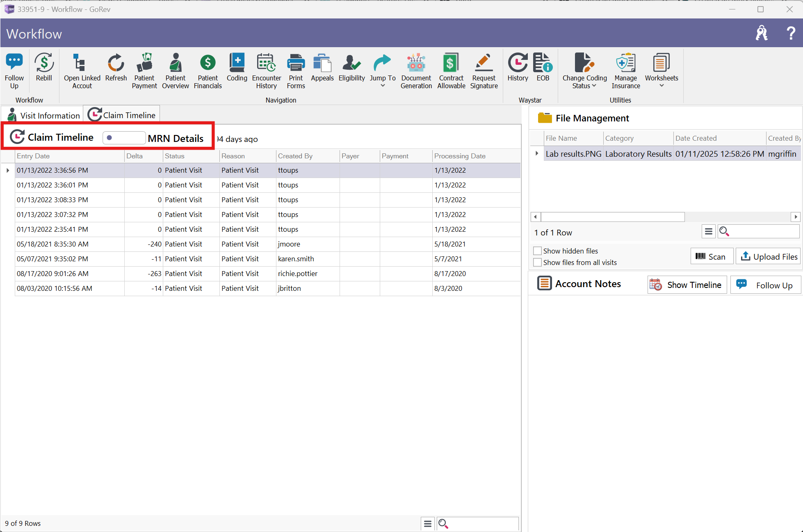Sort by Processing Date column header
This screenshot has height=532, width=803.
[x=476, y=156]
